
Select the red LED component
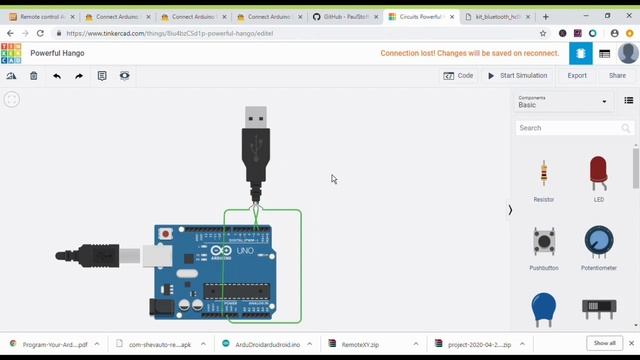click(x=599, y=179)
